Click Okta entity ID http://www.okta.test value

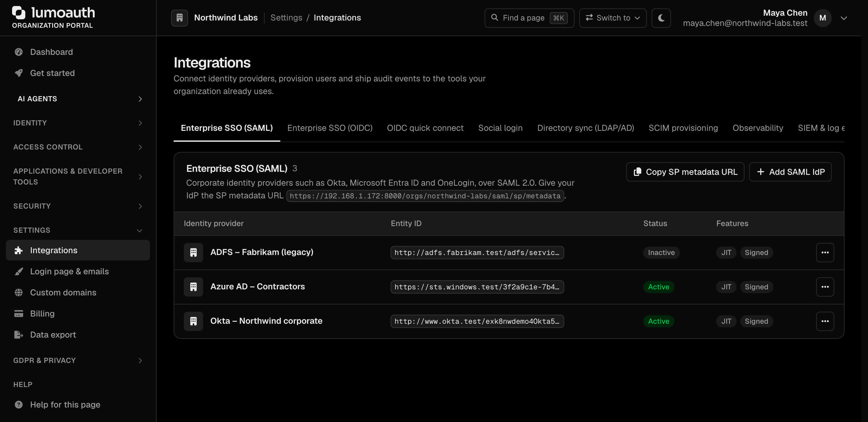(477, 321)
